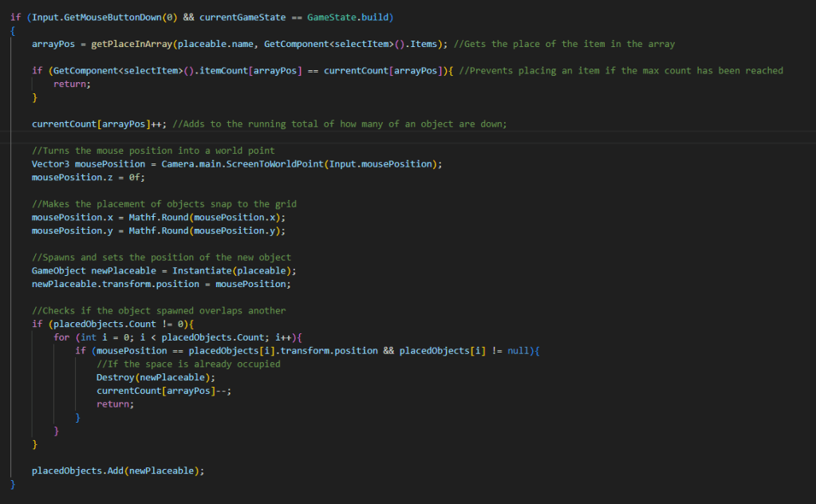The width and height of the screenshot is (816, 504).
Task: Click the "Prevents placing an item" comment
Action: pos(621,70)
